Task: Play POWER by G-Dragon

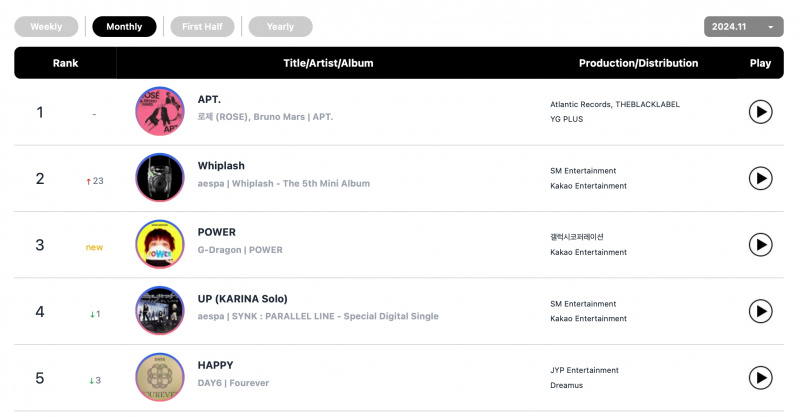Action: (x=760, y=244)
